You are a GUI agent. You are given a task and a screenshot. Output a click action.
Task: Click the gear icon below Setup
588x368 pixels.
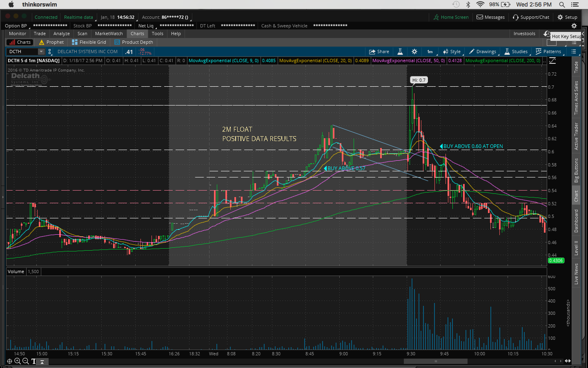click(574, 26)
